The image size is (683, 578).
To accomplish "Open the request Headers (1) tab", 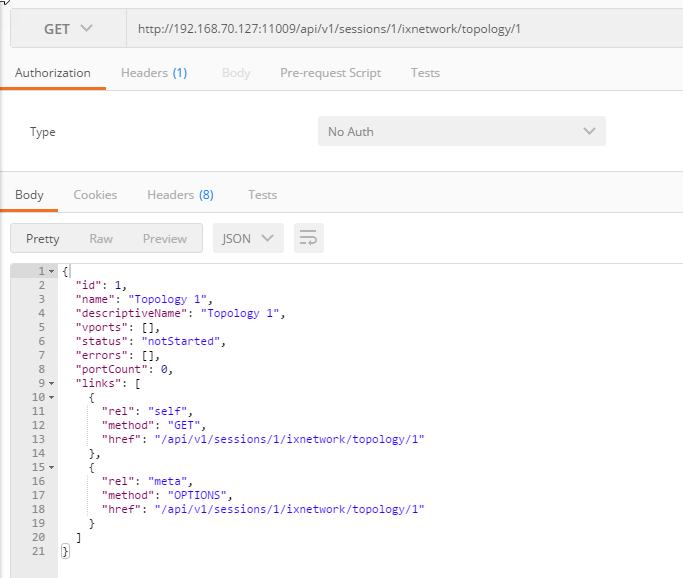I will (x=153, y=73).
